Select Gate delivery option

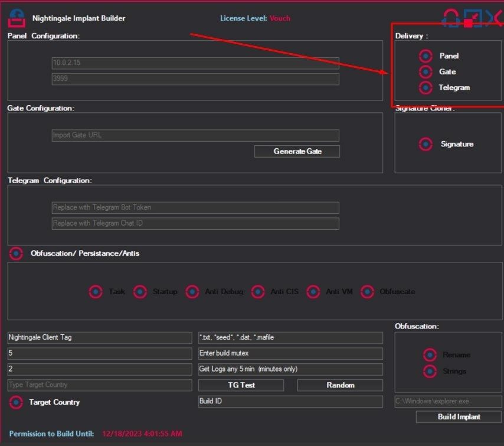coord(426,71)
